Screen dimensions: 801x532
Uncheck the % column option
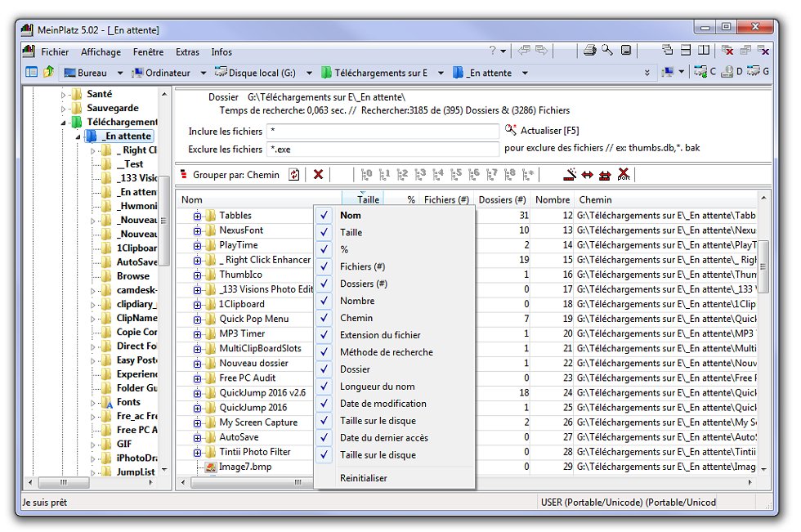pyautogui.click(x=324, y=249)
